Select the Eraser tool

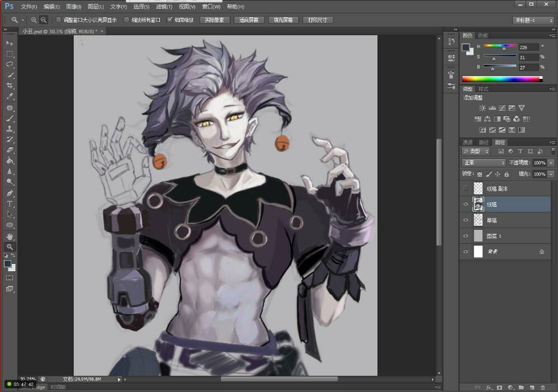click(x=10, y=150)
